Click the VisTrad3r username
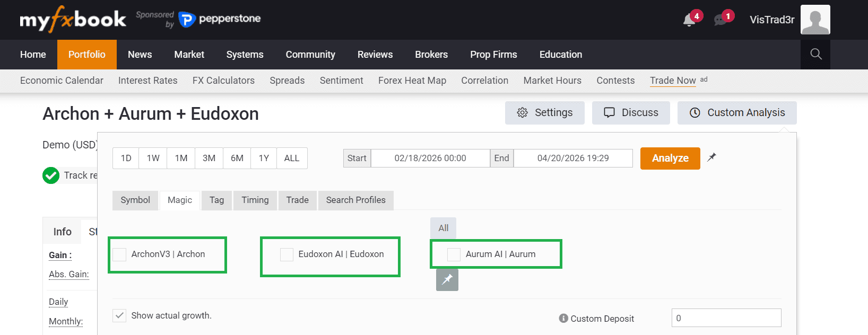 (x=772, y=20)
